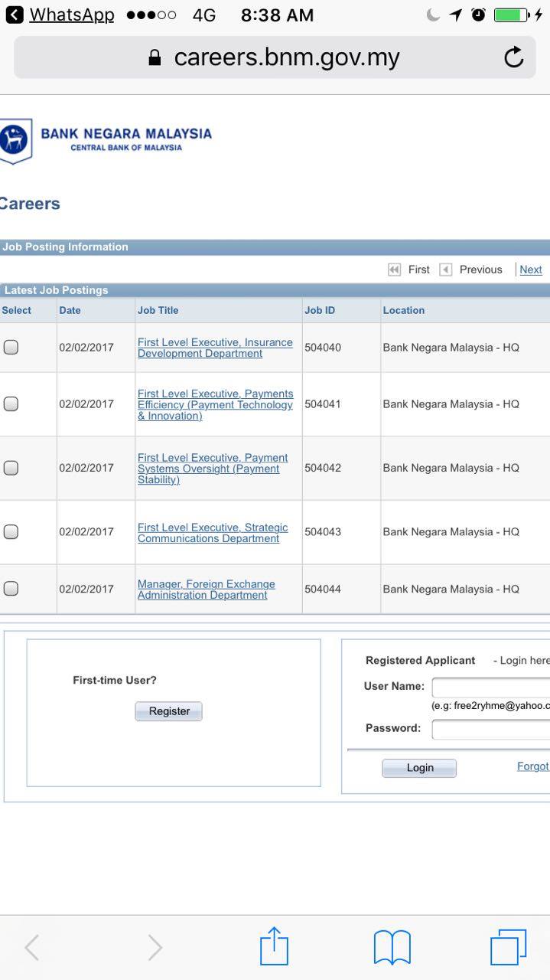Select checkbox for job 504041
Image resolution: width=550 pixels, height=980 pixels.
point(11,403)
